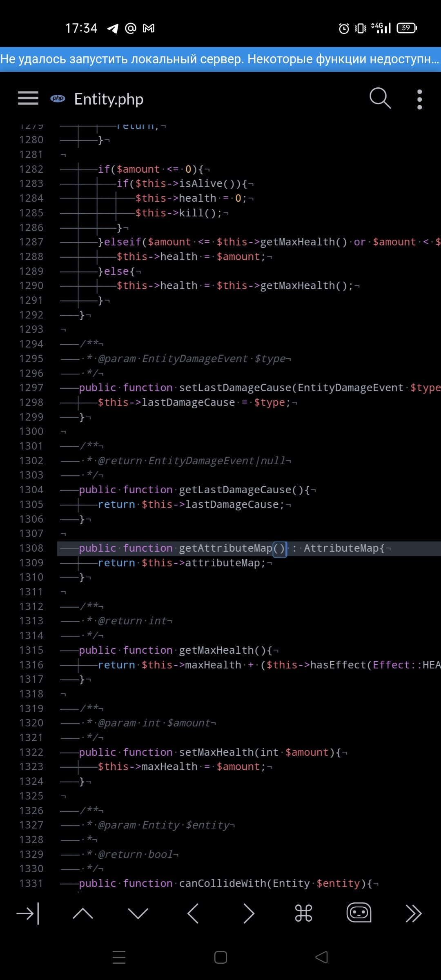Tap the PHP file type icon

point(58,98)
